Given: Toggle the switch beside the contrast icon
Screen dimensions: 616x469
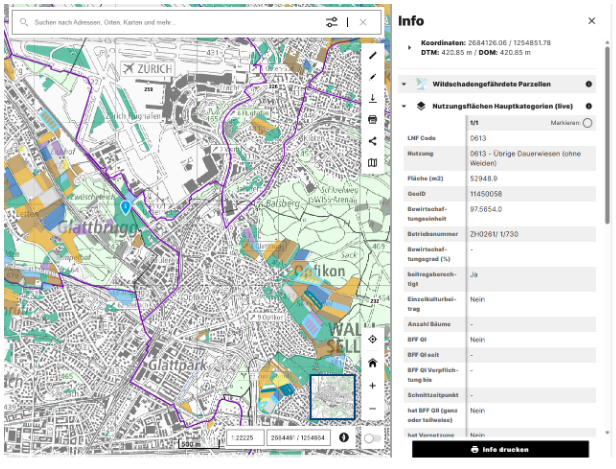Looking at the screenshot, I should click(x=372, y=438).
